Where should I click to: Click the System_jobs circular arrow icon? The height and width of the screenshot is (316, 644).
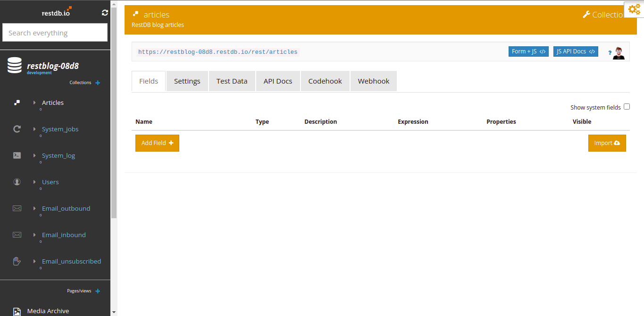coord(17,129)
